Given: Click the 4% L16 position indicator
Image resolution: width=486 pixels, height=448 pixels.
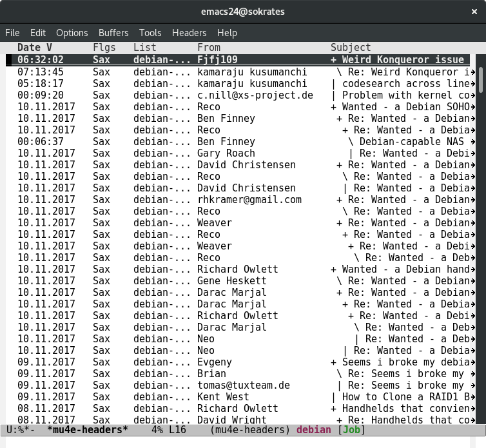Looking at the screenshot, I should point(169,430).
